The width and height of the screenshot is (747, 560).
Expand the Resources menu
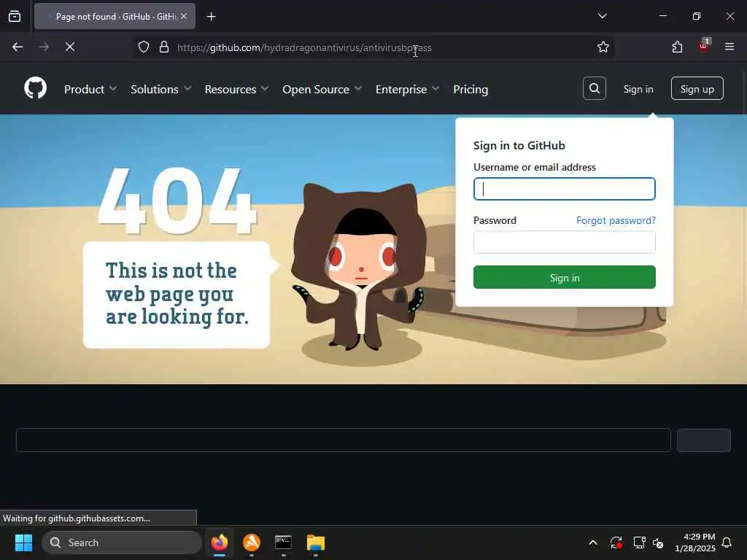pyautogui.click(x=237, y=89)
